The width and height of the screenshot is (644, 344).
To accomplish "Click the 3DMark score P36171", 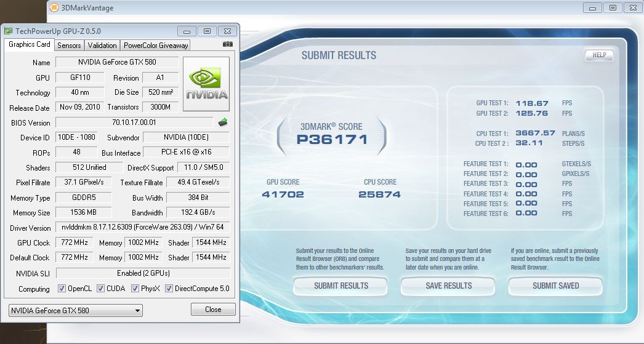I will click(x=332, y=140).
